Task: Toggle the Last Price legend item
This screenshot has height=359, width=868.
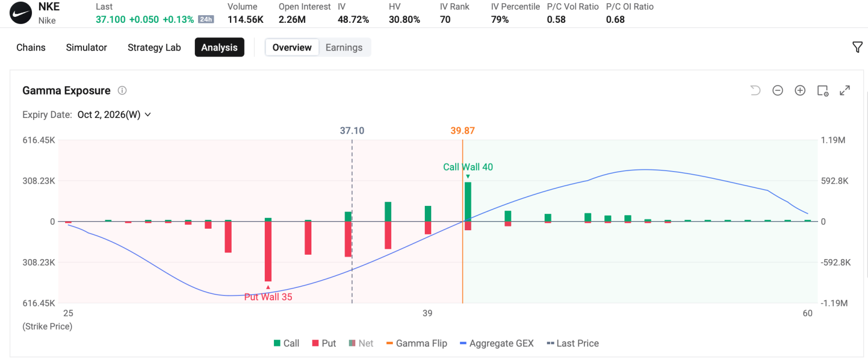Action: [x=573, y=343]
